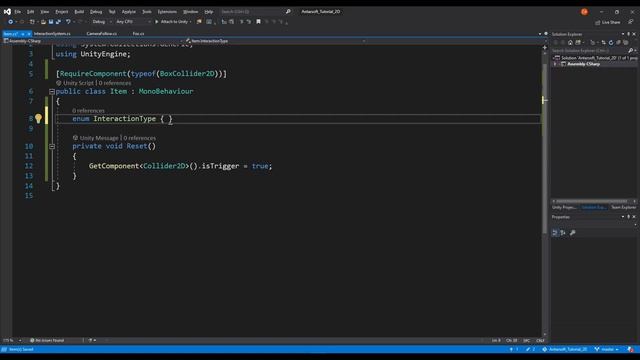640x360 pixels.
Task: Click Collapse All icon in Solution Explorer
Action: (618, 42)
